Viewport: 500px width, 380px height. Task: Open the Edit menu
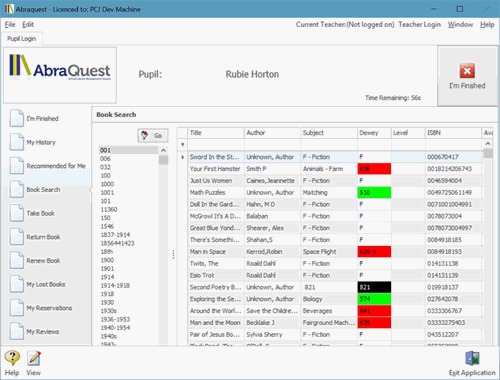pyautogui.click(x=28, y=24)
